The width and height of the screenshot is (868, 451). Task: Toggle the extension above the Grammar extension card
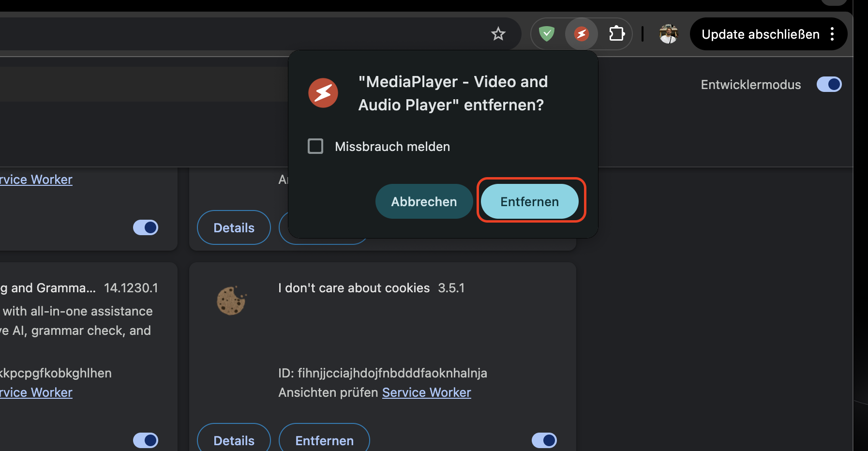click(x=146, y=227)
